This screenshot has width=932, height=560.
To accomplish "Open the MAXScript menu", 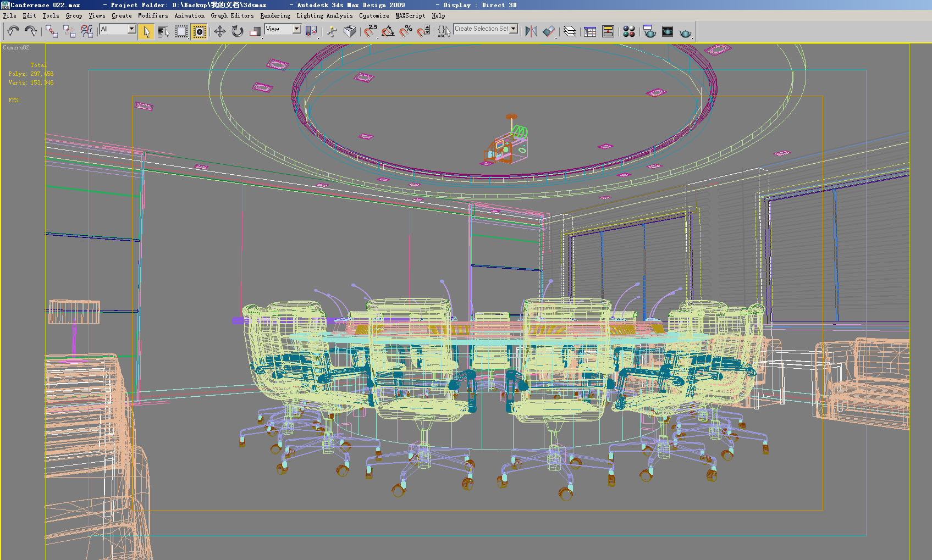I will pos(410,16).
